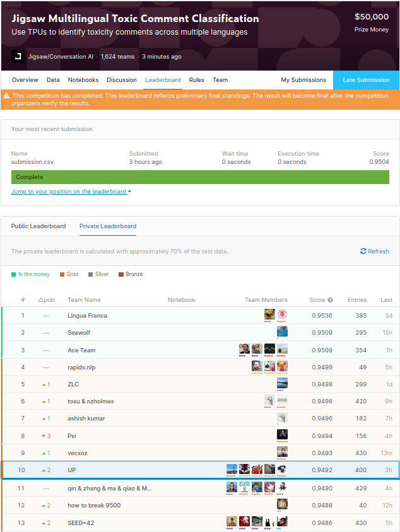Open ZLC team member avatar
Viewport: 400px width, 532px height.
point(282,383)
